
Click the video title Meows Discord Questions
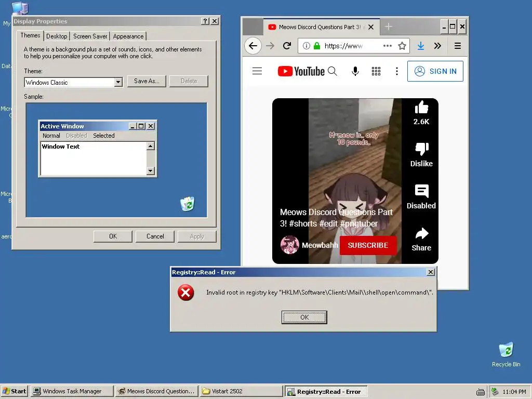[336, 218]
